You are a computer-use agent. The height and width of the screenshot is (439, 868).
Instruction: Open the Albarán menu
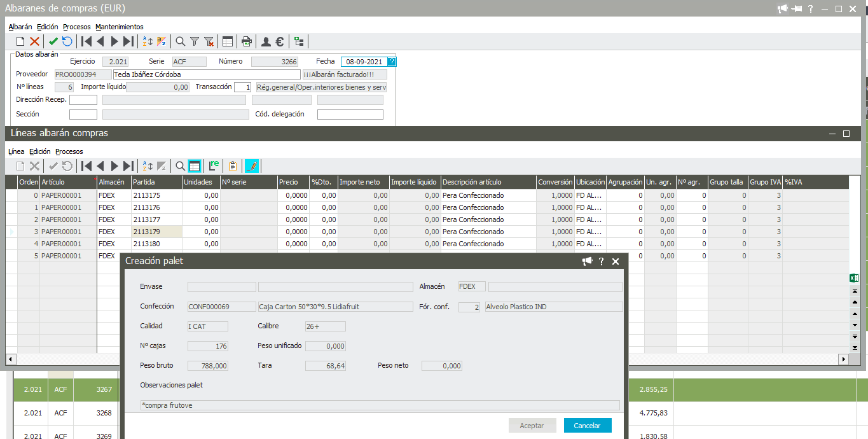tap(20, 27)
